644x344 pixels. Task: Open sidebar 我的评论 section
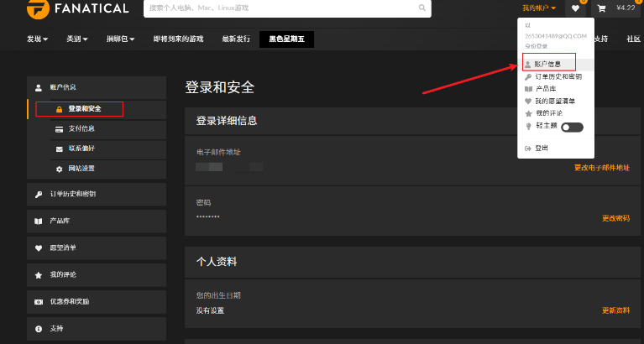pyautogui.click(x=97, y=275)
